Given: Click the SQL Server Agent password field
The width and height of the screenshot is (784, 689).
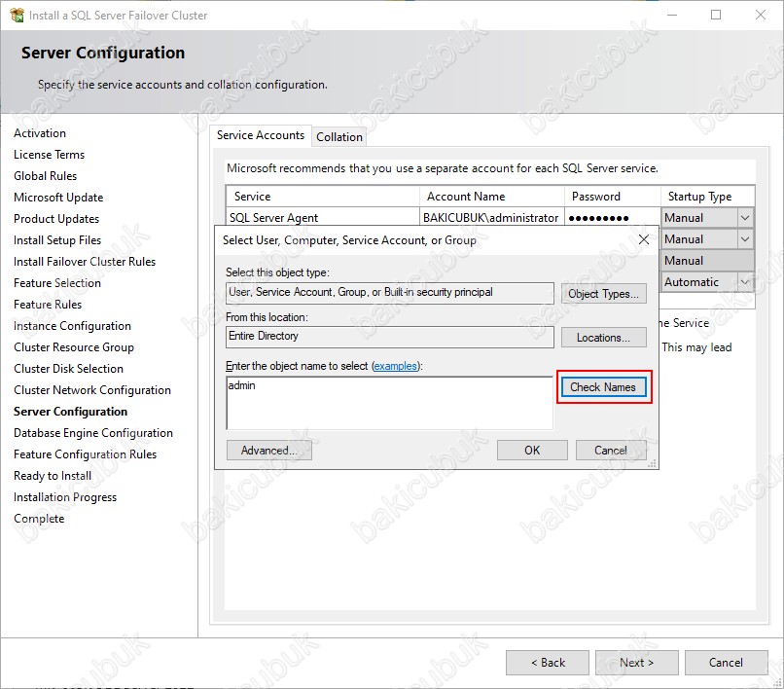Looking at the screenshot, I should coord(613,218).
